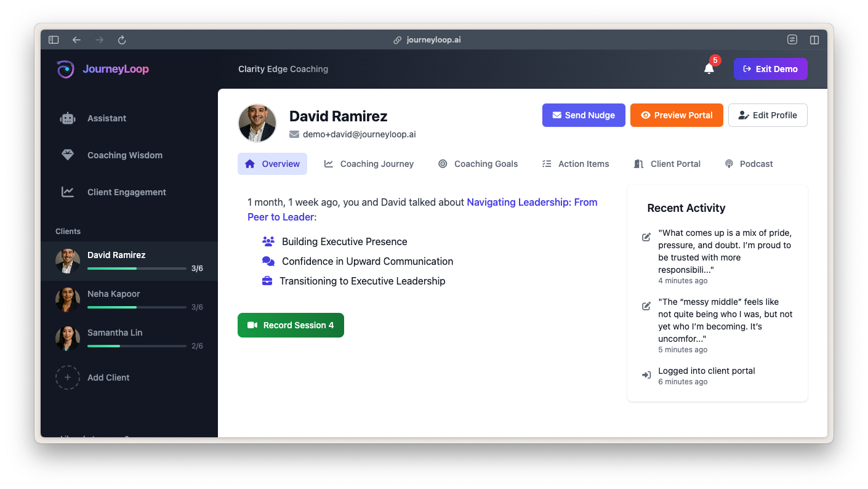The height and width of the screenshot is (489, 868).
Task: Reload the page
Action: click(x=122, y=40)
